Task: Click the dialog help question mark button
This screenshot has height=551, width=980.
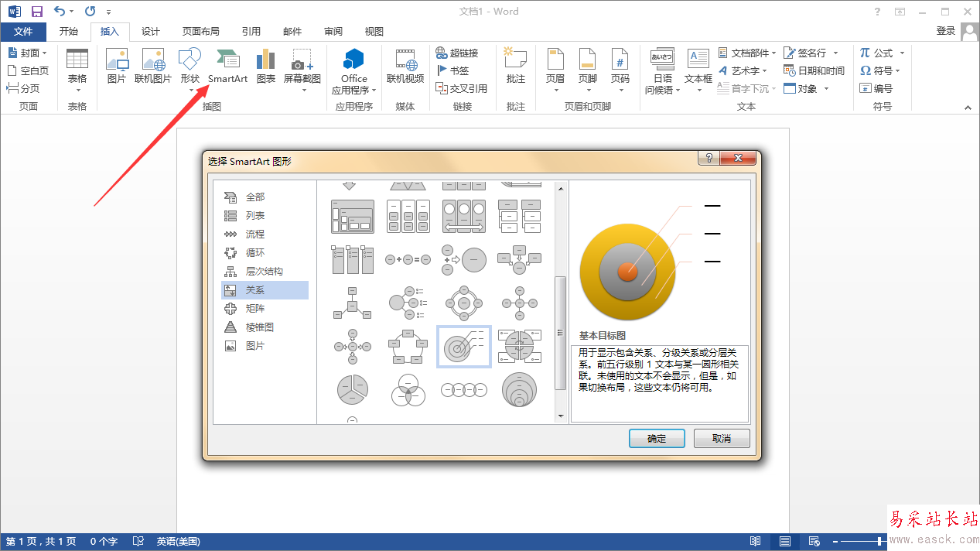Action: [709, 158]
